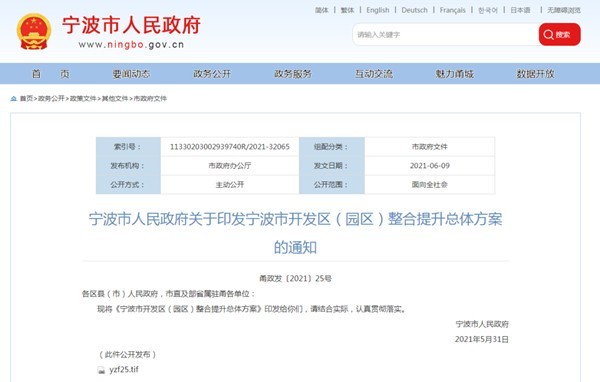Click the www.ningbo.gov.cn URL text
Screen dimensions: 600x382
pyautogui.click(x=131, y=45)
